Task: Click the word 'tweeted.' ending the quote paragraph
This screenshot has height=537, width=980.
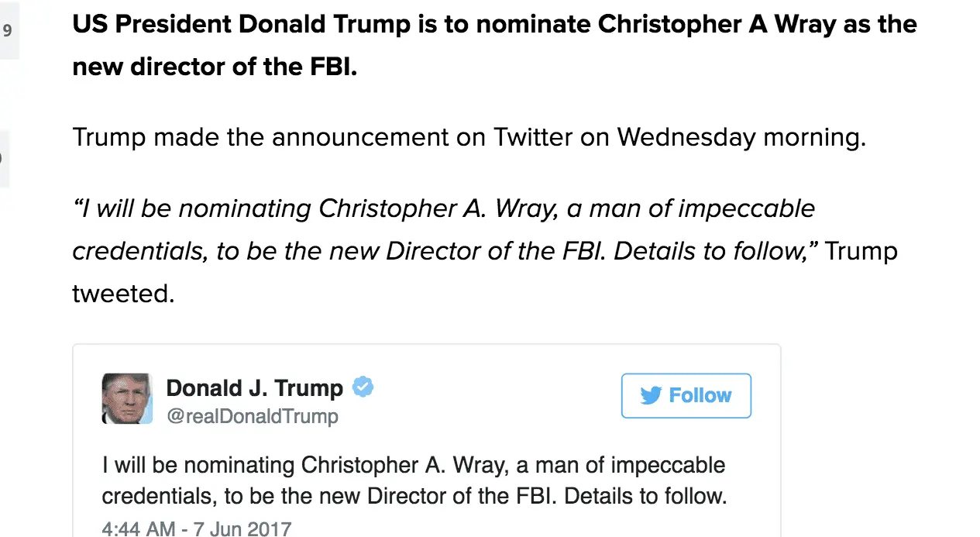Action: coord(123,294)
